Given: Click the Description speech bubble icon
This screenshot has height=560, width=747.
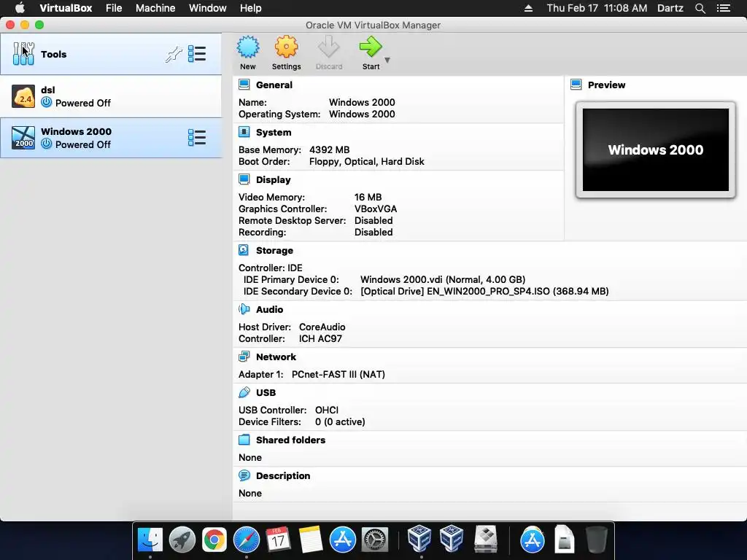Looking at the screenshot, I should (244, 475).
